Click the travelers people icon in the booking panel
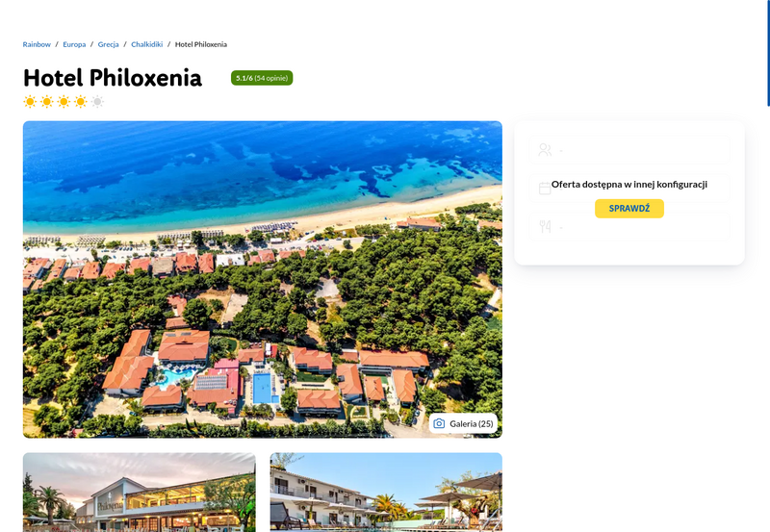Image resolution: width=770 pixels, height=532 pixels. pos(545,150)
